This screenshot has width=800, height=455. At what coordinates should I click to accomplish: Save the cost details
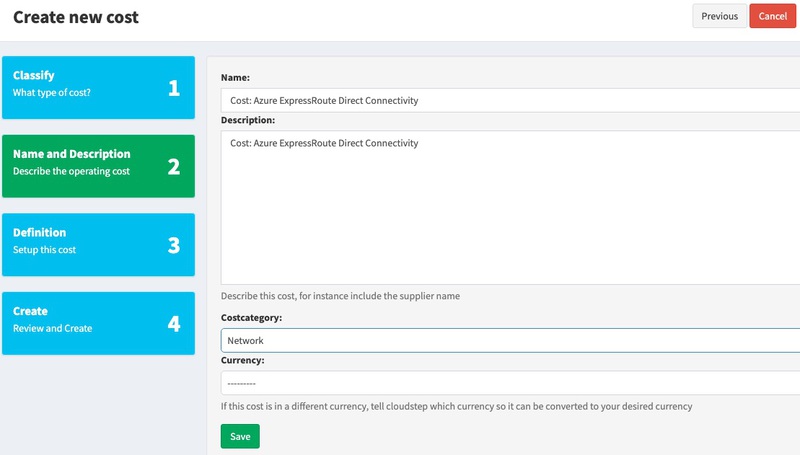coord(240,436)
